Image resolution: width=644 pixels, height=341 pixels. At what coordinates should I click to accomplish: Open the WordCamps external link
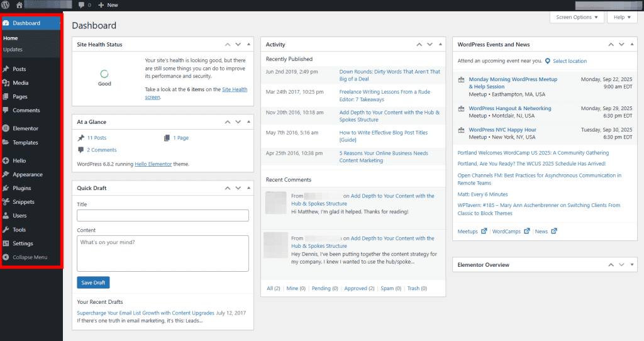(511, 232)
